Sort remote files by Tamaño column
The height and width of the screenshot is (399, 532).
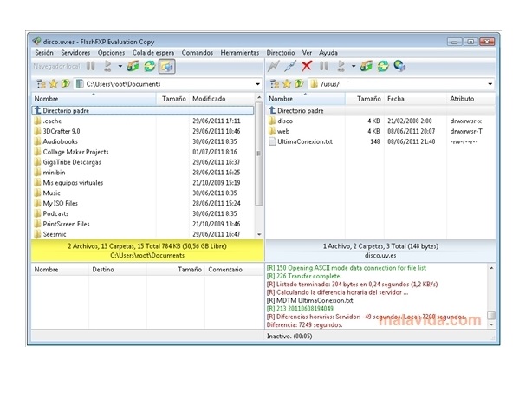pos(365,99)
